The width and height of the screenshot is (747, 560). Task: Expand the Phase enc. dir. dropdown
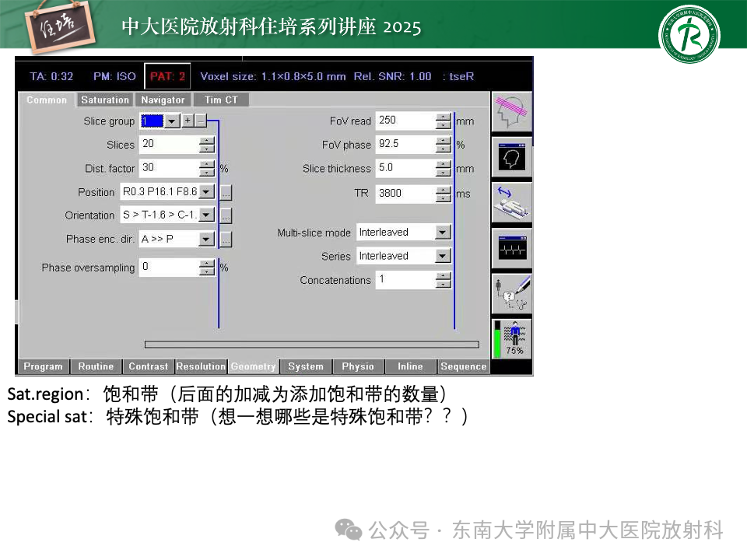pyautogui.click(x=206, y=239)
